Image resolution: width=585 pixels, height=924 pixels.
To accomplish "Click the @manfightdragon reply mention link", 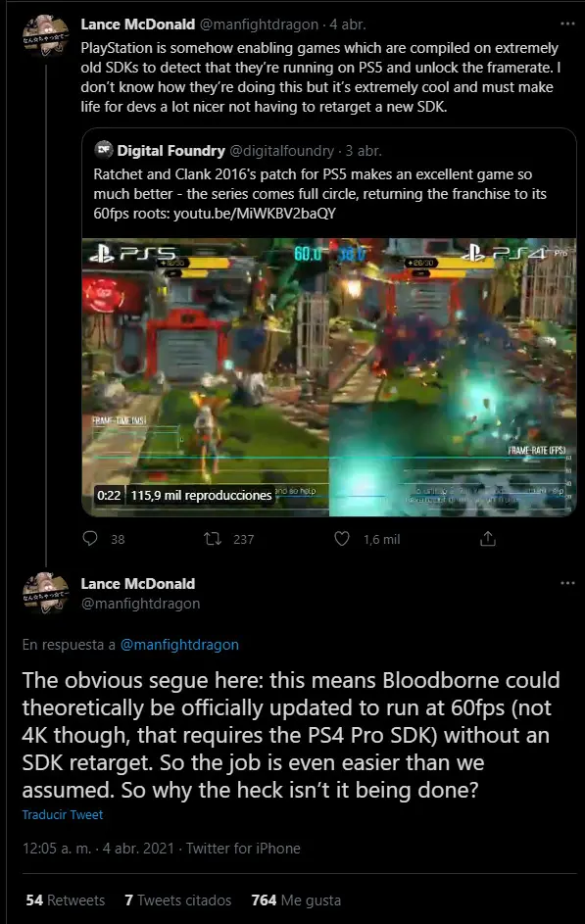I will (x=179, y=645).
